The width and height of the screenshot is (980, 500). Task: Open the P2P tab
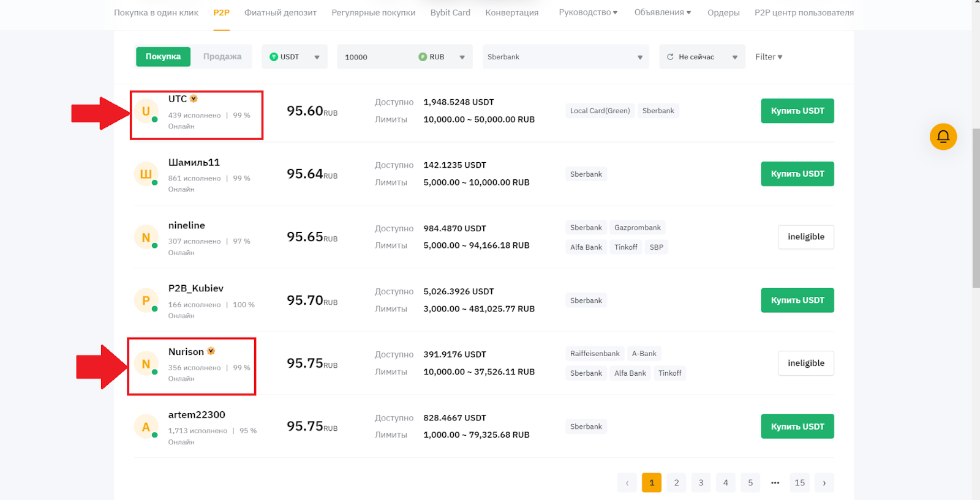point(221,12)
